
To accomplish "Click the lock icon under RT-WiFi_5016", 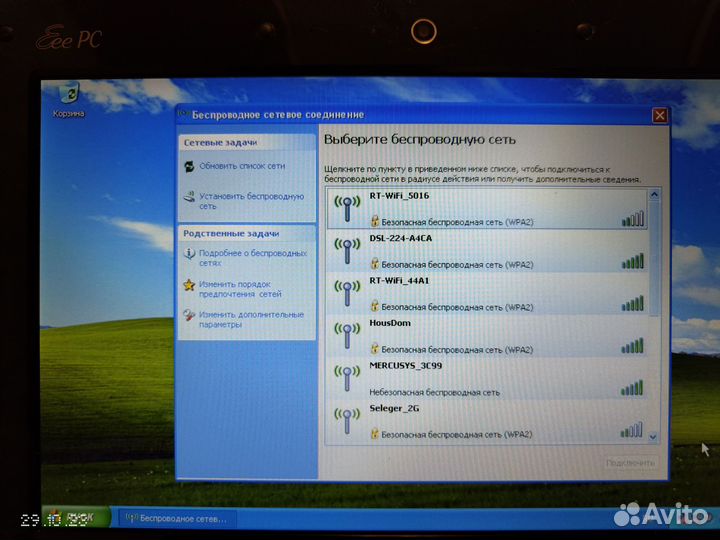I will pyautogui.click(x=375, y=221).
